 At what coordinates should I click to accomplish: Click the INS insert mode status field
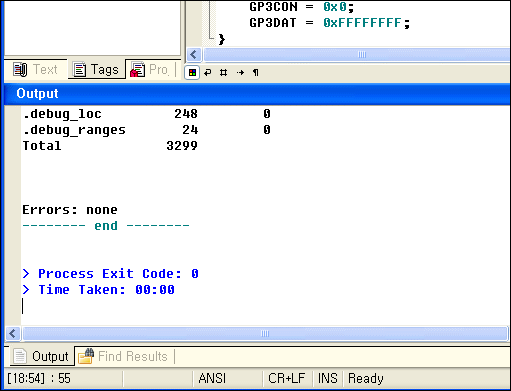(x=327, y=378)
